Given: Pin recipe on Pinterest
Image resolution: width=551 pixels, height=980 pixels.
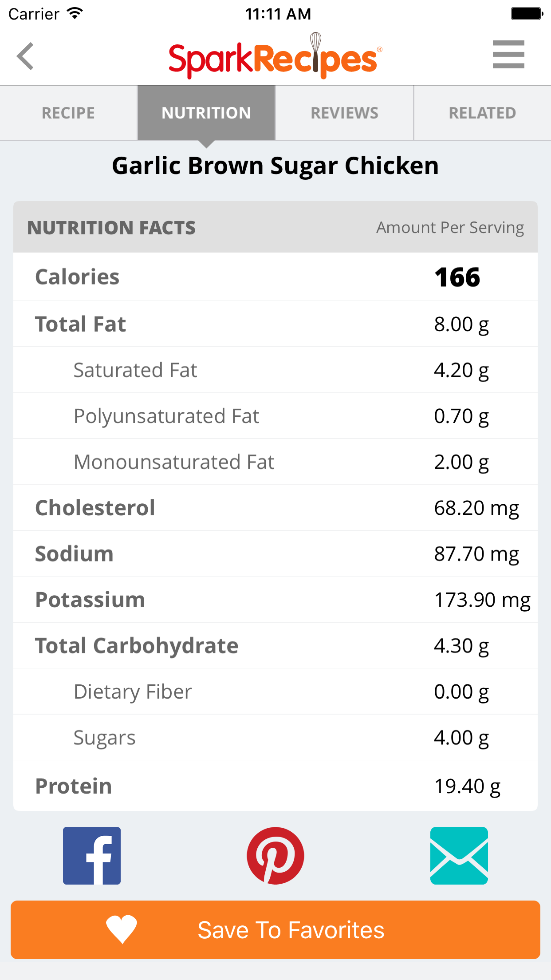Looking at the screenshot, I should coord(275,855).
